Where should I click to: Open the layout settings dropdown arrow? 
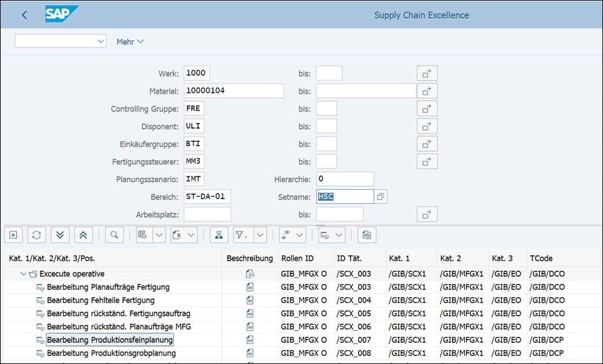(x=339, y=235)
